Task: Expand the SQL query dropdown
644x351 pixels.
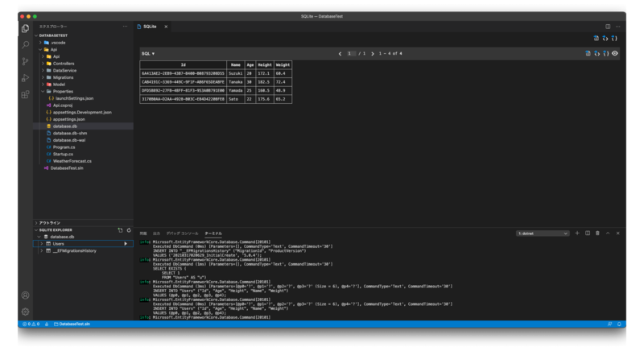Action: pyautogui.click(x=148, y=54)
